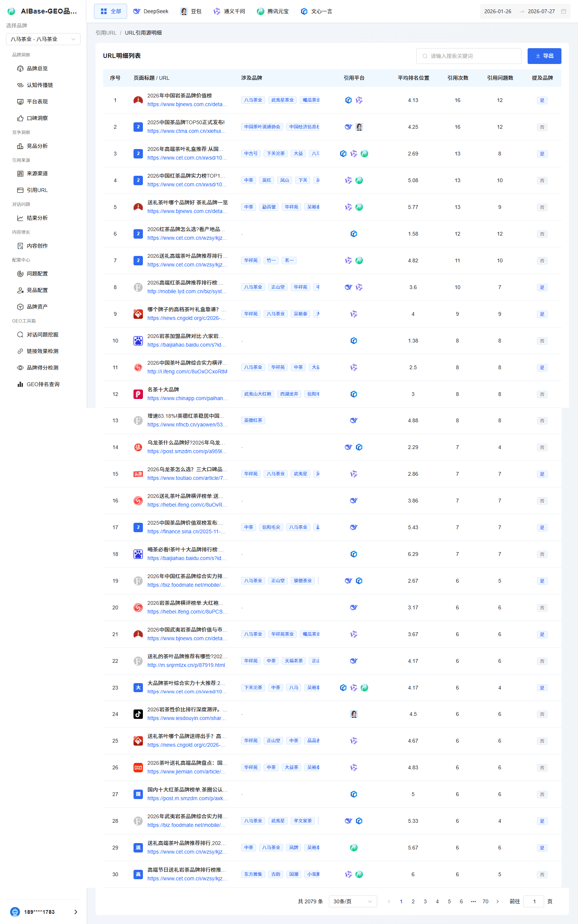Switch to 文心一言 tab
Image resolution: width=578 pixels, height=924 pixels.
(x=316, y=11)
